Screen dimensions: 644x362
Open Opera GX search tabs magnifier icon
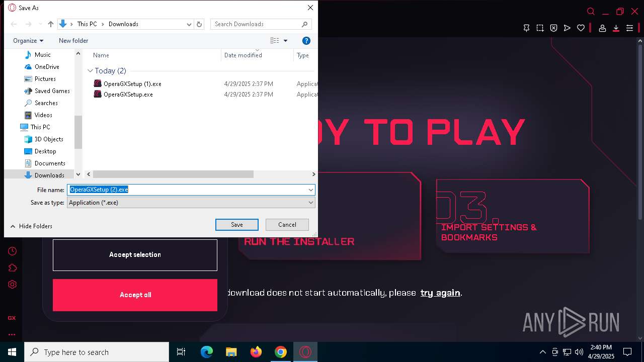tap(591, 12)
